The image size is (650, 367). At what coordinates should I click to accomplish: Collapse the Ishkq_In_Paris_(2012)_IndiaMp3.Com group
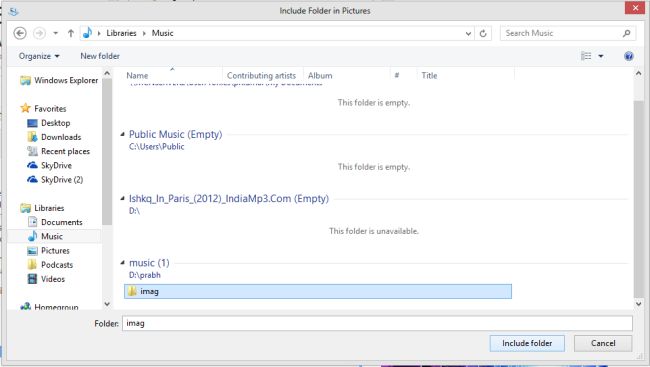pyautogui.click(x=122, y=199)
